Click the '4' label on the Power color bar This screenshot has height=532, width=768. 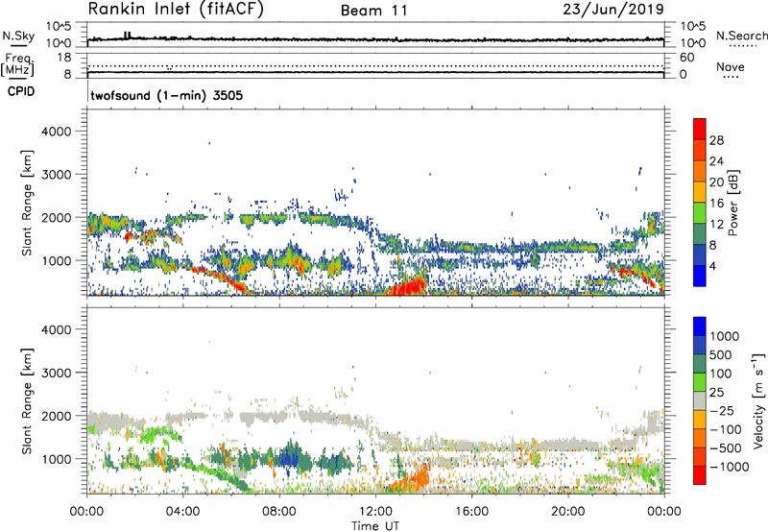tap(713, 266)
